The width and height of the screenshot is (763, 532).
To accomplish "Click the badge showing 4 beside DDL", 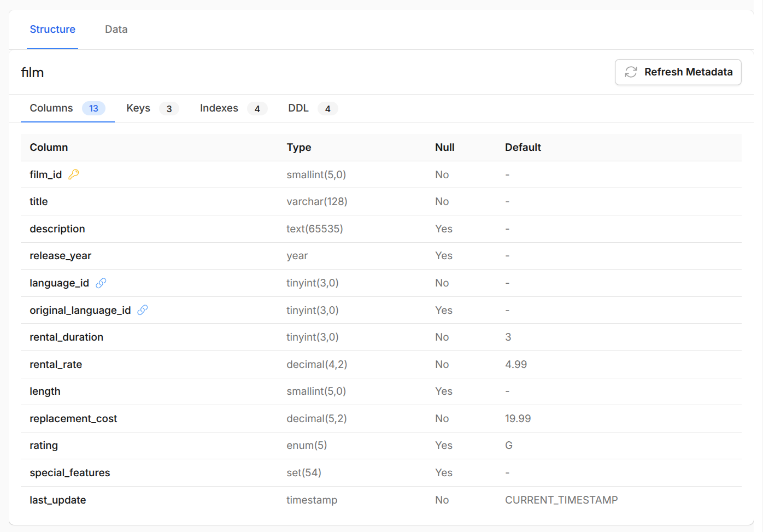I will click(328, 108).
